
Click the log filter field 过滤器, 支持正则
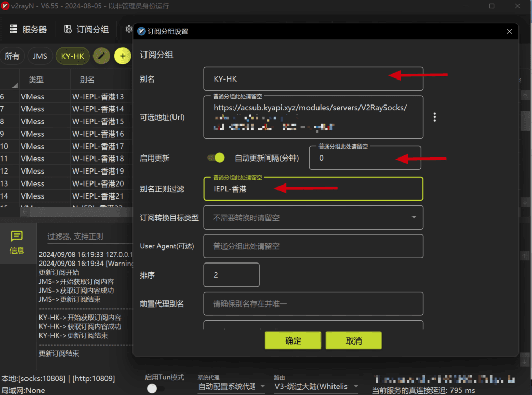[x=89, y=236]
